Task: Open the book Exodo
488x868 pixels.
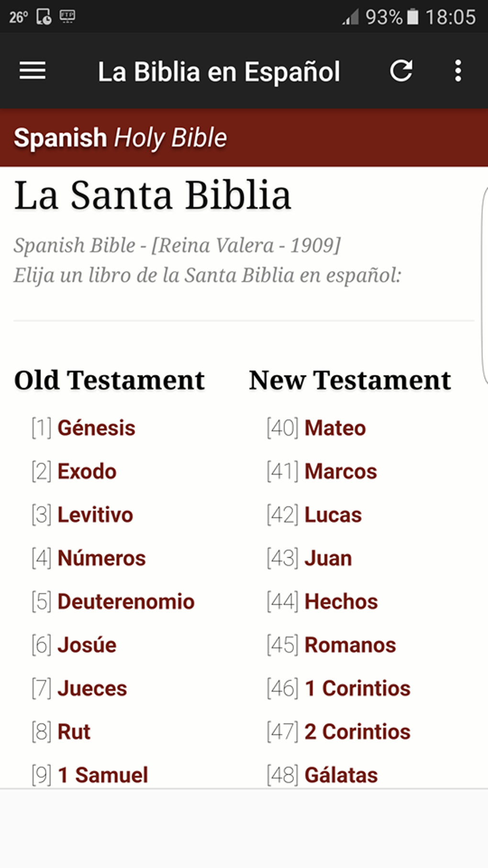Action: (x=87, y=472)
